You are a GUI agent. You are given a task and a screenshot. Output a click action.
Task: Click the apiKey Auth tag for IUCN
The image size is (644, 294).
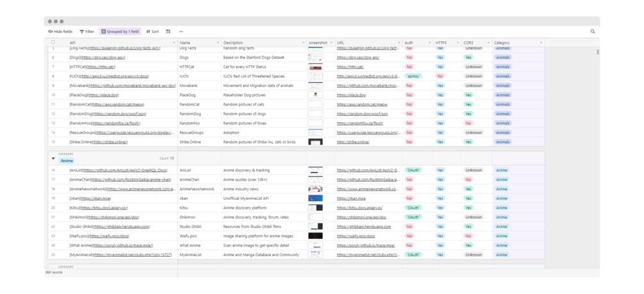(x=413, y=76)
